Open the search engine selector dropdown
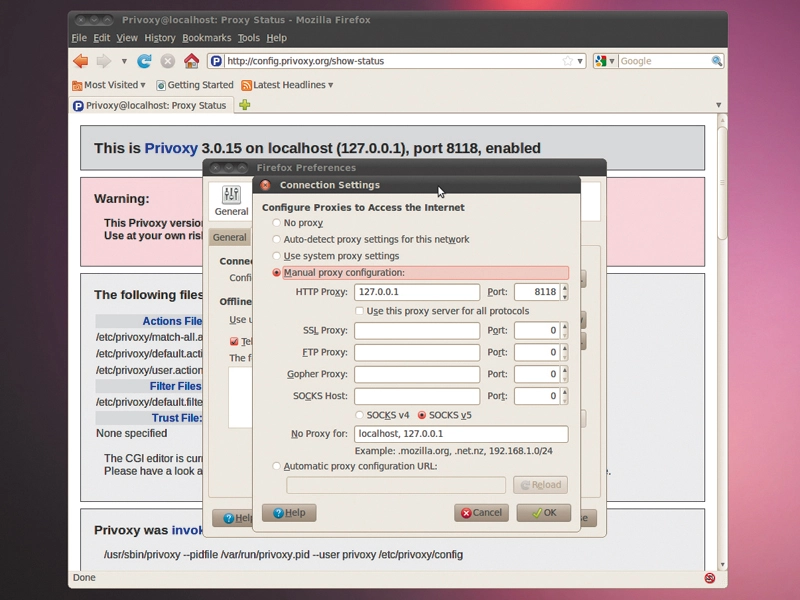The image size is (800, 600). [606, 61]
